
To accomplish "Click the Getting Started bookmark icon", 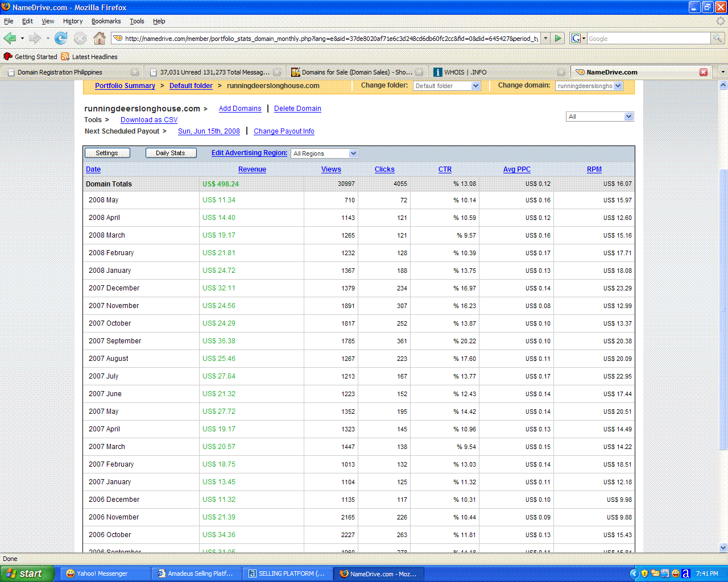I will (8, 57).
